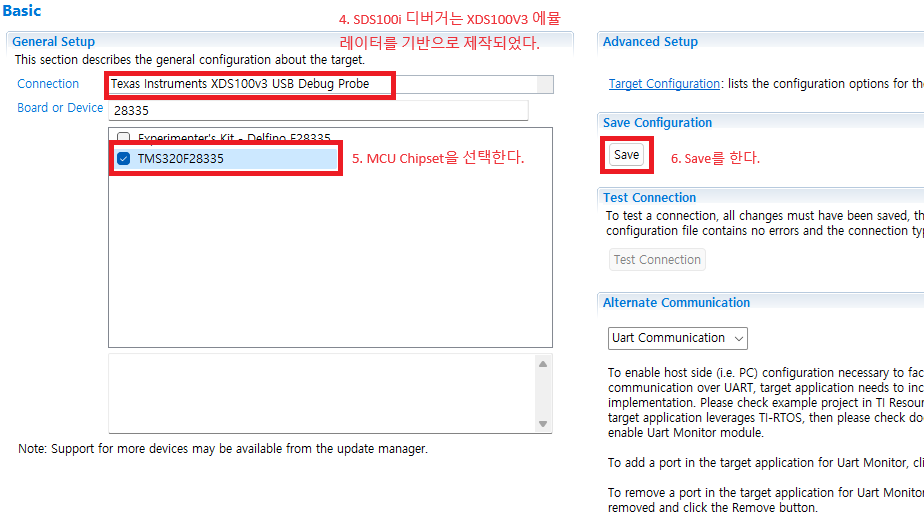Click the update manager note text

pos(223,449)
